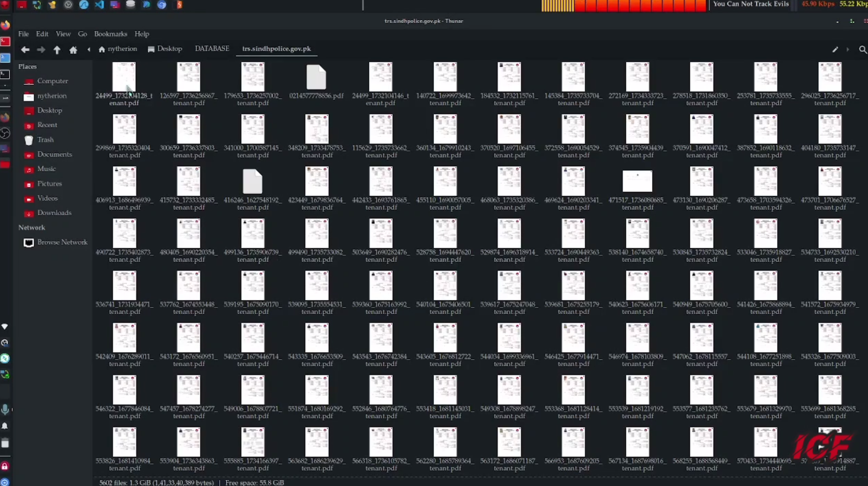This screenshot has width=868, height=486.
Task: Click the pencil icon to edit path
Action: coord(835,49)
